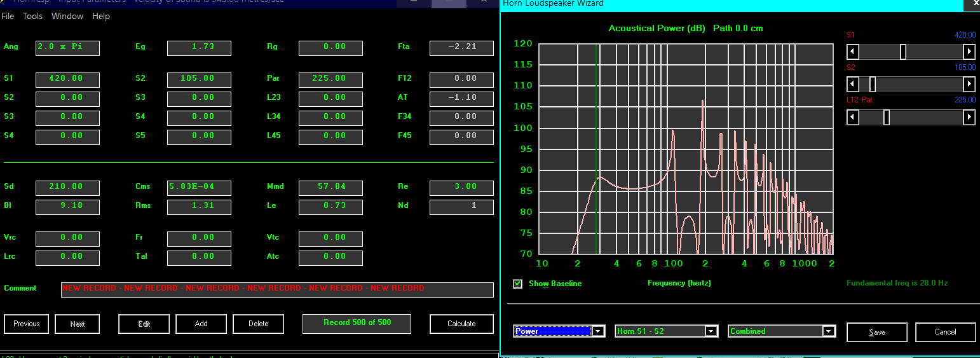Click the Frequency (hertz) axis label
980x358 pixels.
pos(679,283)
